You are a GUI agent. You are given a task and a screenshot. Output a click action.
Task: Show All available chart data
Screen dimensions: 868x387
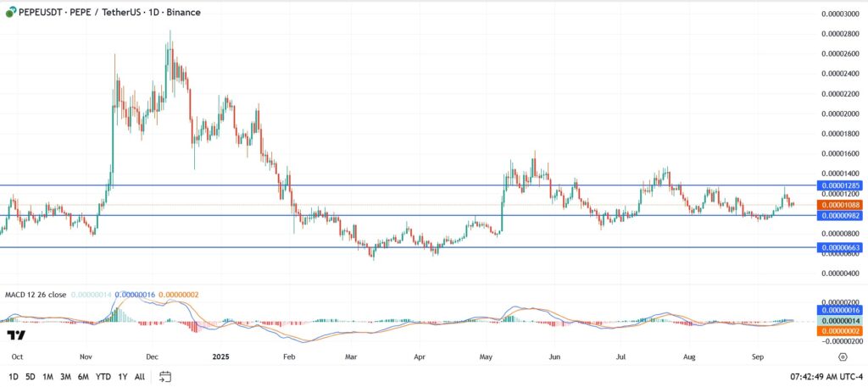click(x=140, y=376)
